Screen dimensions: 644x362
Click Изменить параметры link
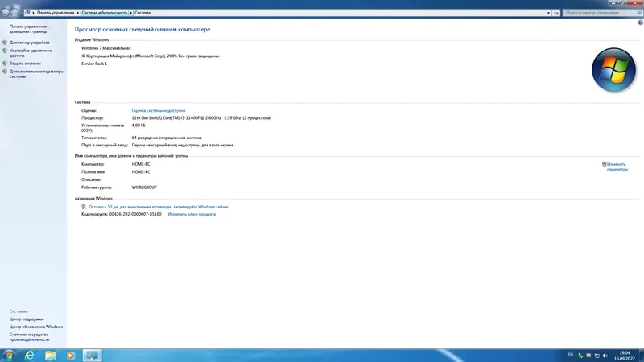coord(617,167)
